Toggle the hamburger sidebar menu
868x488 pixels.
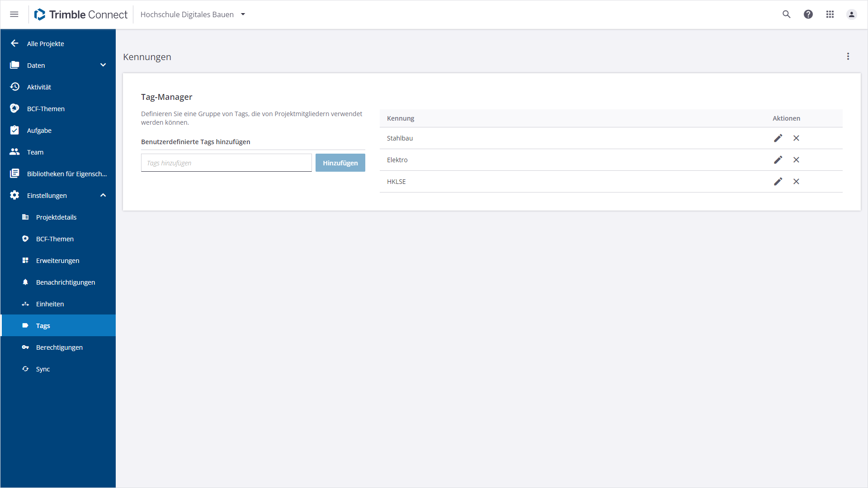tap(14, 14)
